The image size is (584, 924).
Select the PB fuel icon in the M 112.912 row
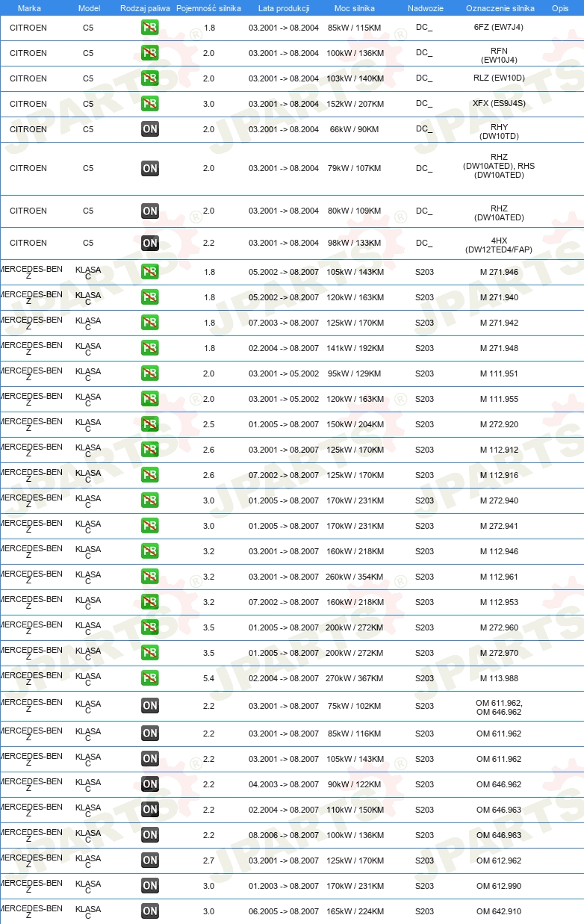pos(150,450)
